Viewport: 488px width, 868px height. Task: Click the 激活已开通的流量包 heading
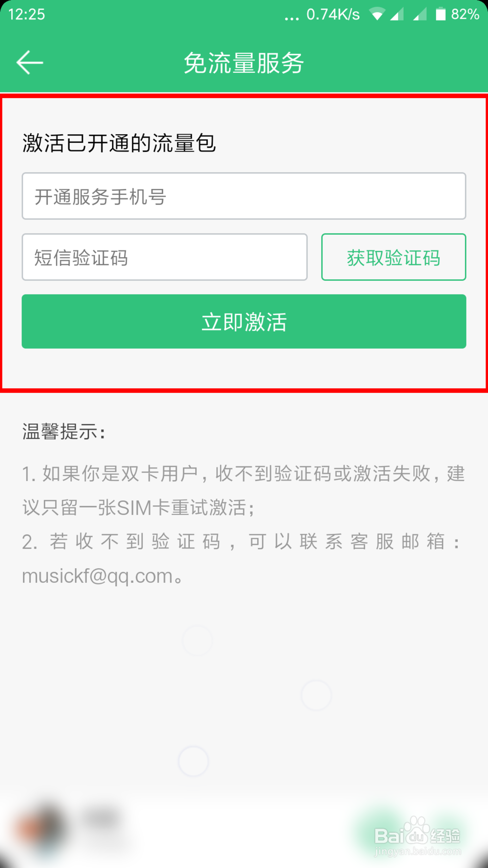[119, 143]
